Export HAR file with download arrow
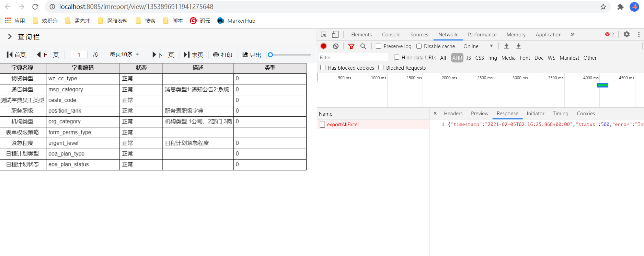 click(518, 46)
